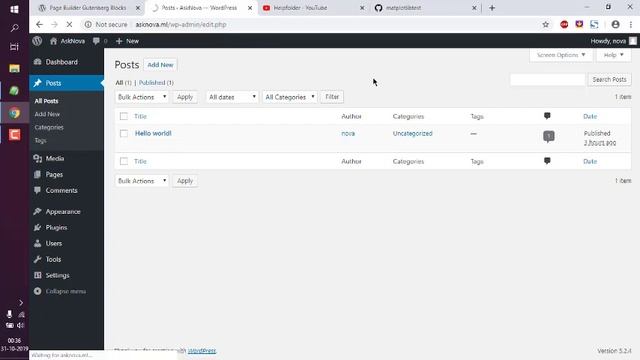Filter posts by author nova

click(x=348, y=133)
